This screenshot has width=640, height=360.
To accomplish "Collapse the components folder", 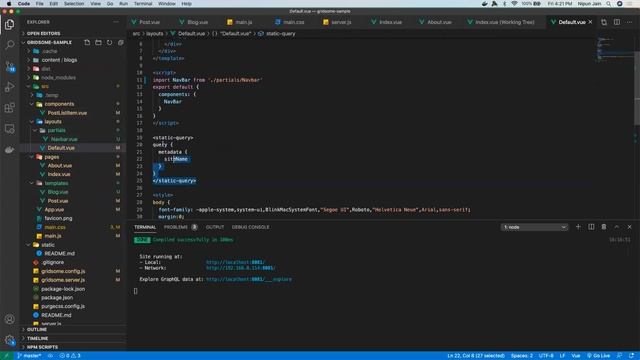I will pos(59,104).
